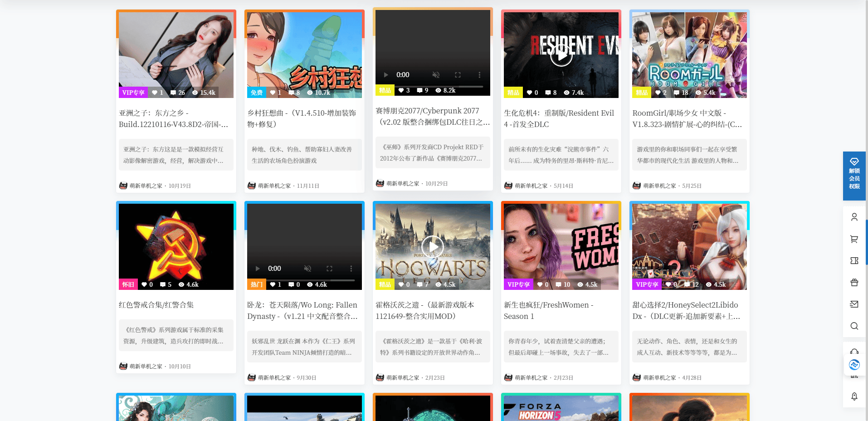Click the search magnifier icon in sidebar

click(x=854, y=326)
